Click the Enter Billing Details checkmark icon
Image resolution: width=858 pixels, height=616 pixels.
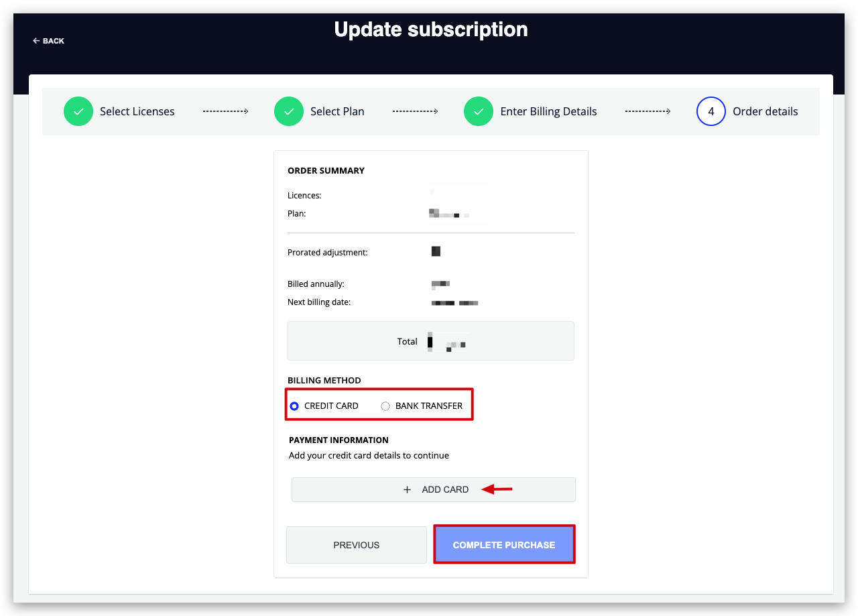(479, 111)
